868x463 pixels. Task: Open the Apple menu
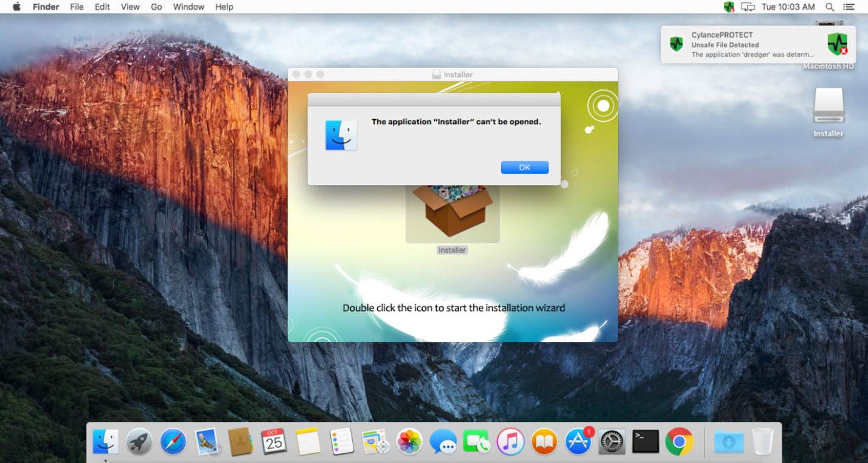tap(16, 7)
